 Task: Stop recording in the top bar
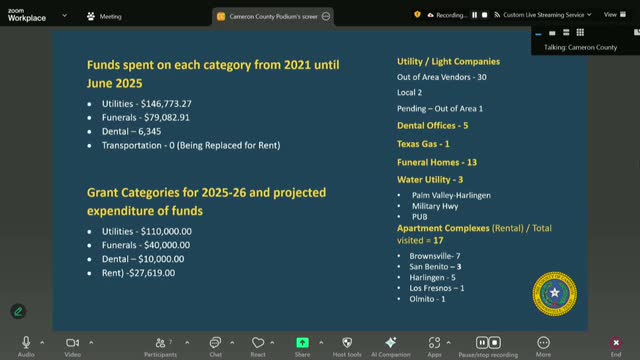484,15
